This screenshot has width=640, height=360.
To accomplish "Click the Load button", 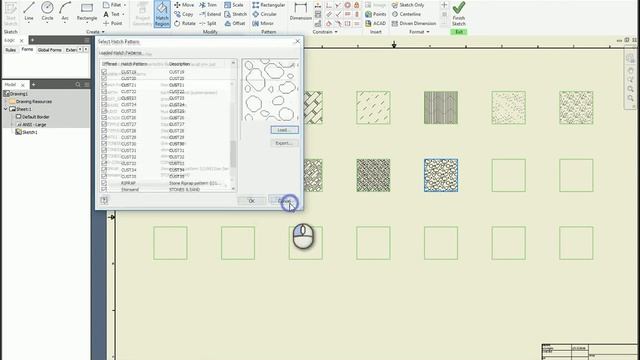I will pyautogui.click(x=284, y=130).
